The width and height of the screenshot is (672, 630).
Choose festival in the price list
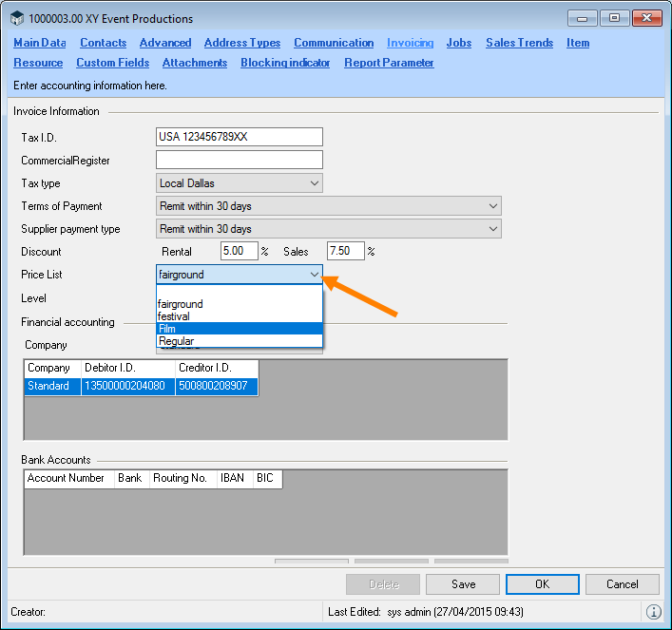[240, 316]
